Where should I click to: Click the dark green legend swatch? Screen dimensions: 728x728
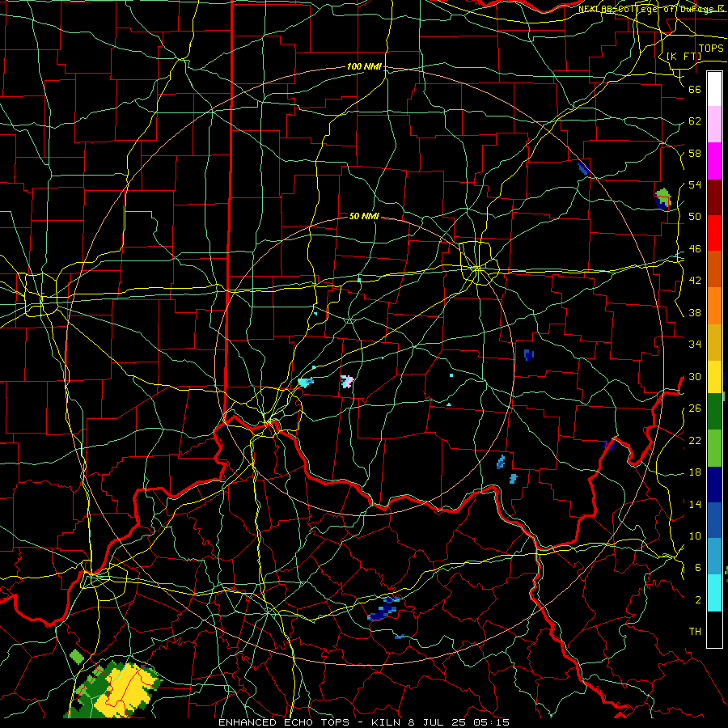coord(714,412)
